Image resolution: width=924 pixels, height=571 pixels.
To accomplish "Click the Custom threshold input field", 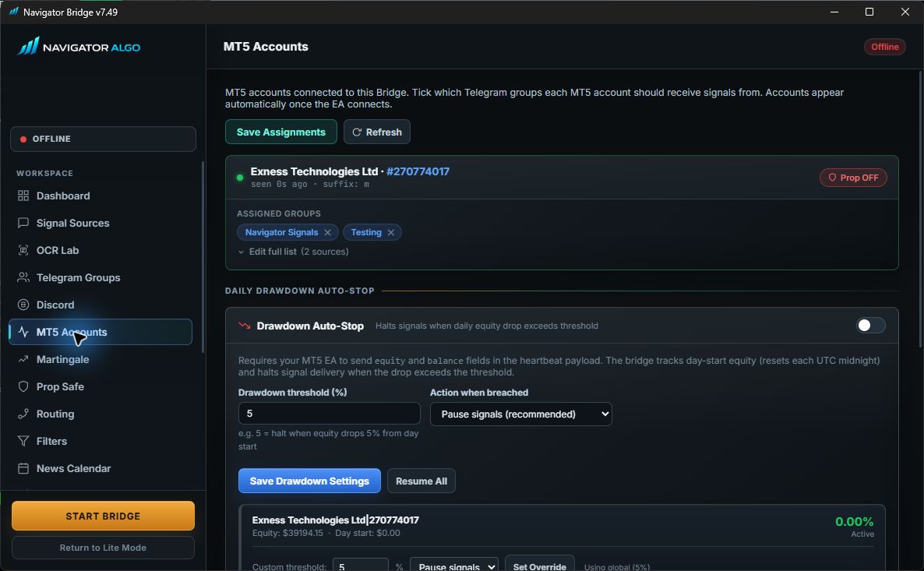I will [361, 566].
